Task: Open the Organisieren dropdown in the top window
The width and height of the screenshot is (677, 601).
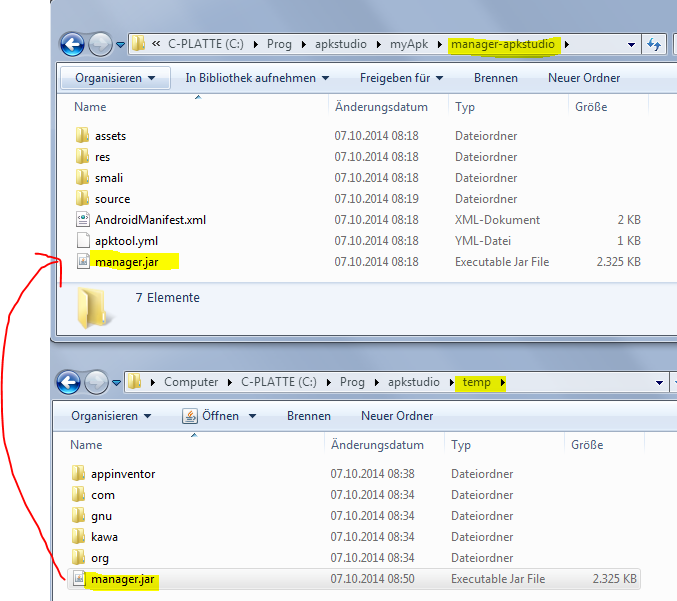Action: click(115, 78)
